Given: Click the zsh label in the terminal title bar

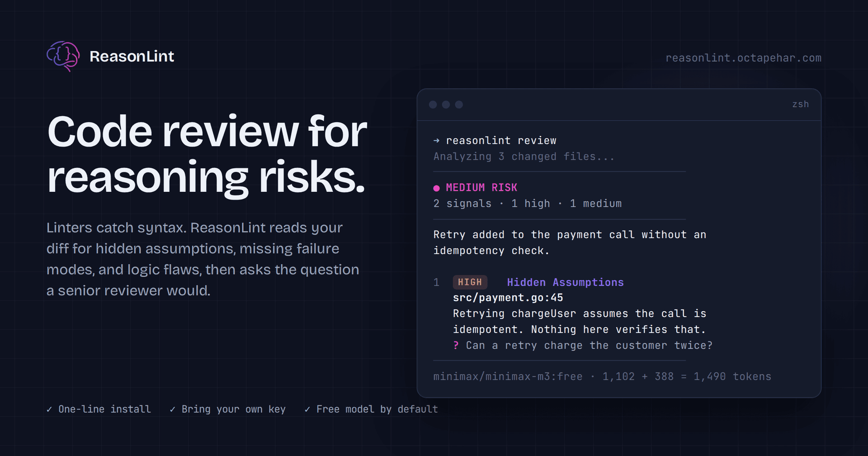Looking at the screenshot, I should (801, 104).
